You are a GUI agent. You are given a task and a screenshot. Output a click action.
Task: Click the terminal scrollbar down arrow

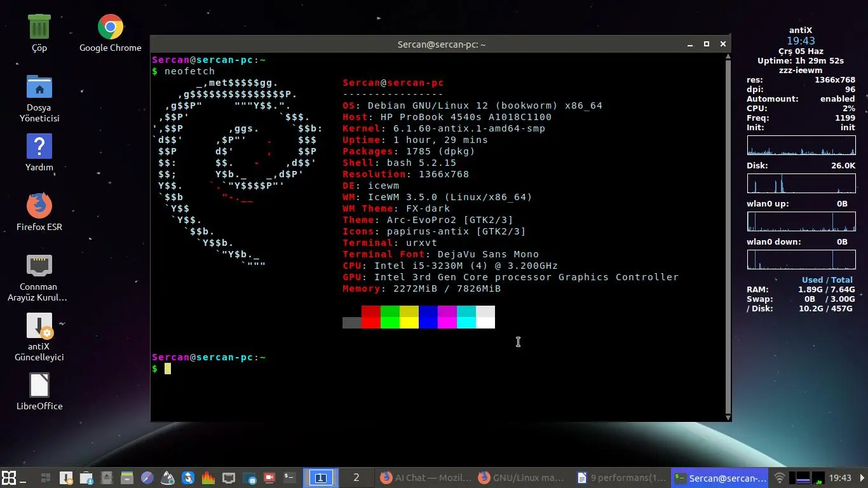click(x=728, y=417)
